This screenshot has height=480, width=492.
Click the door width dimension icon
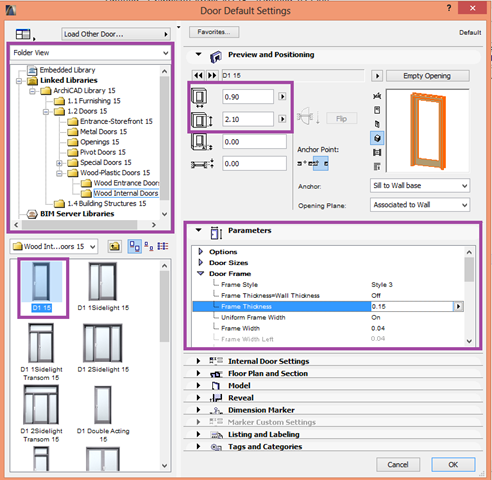click(x=199, y=97)
